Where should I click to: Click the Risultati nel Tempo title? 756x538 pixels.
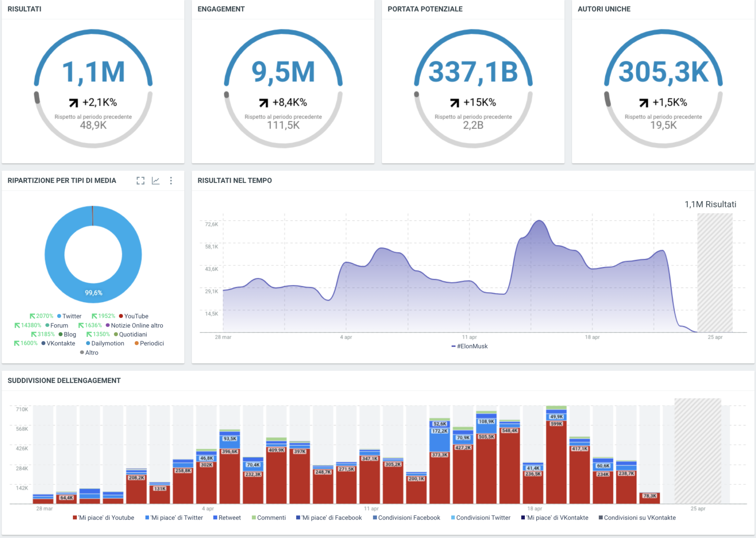coord(235,181)
